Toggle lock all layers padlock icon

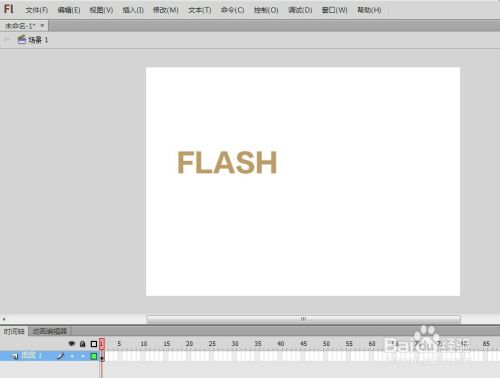click(x=83, y=344)
